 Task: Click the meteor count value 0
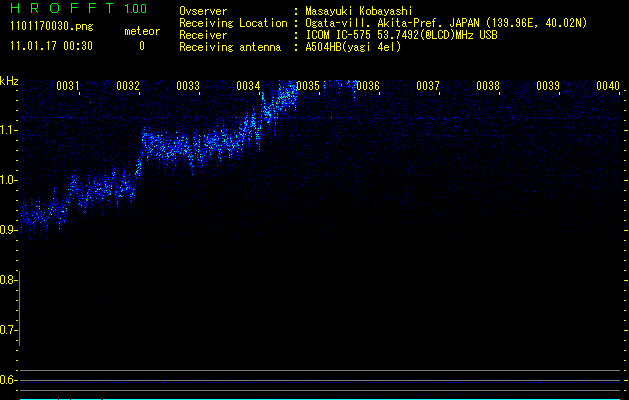142,46
